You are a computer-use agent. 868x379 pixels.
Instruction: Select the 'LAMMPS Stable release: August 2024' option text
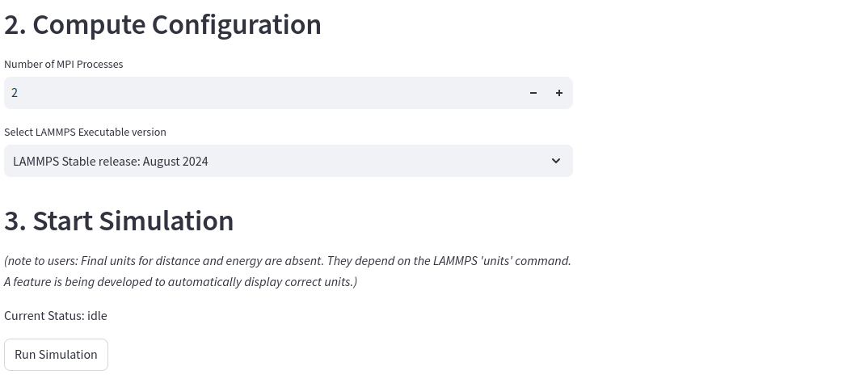[111, 162]
